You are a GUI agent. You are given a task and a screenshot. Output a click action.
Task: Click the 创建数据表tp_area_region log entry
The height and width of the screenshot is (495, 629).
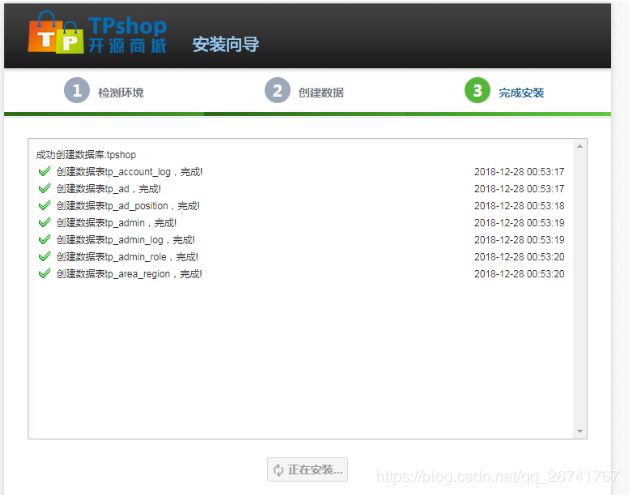[129, 274]
